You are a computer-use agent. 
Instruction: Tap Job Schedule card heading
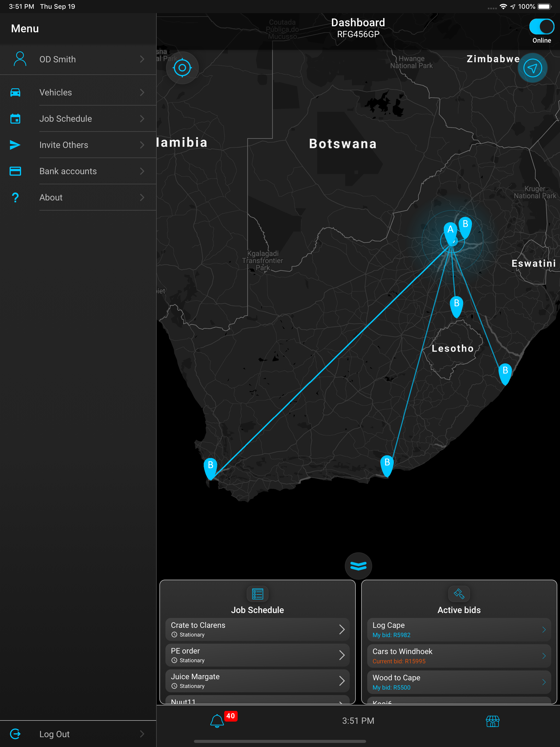tap(257, 610)
